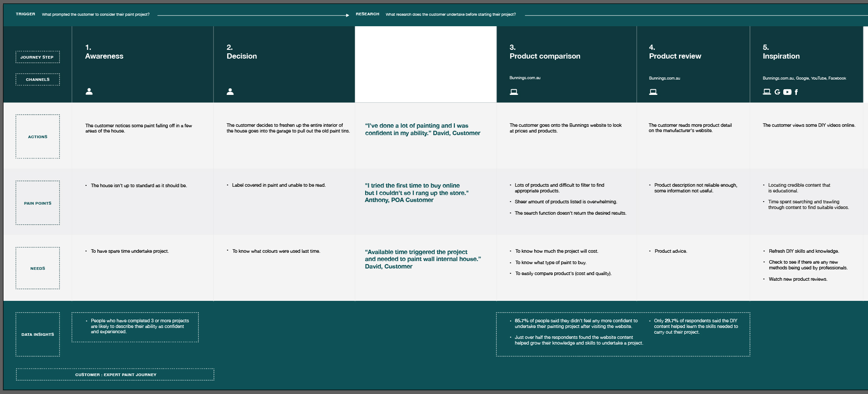The height and width of the screenshot is (394, 868).
Task: Click the "2. Decision" step heading
Action: pos(242,52)
